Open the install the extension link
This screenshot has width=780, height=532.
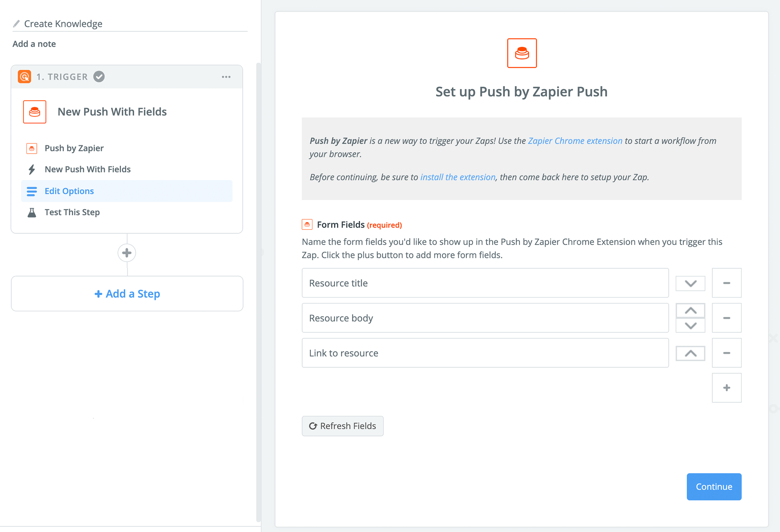(x=458, y=177)
